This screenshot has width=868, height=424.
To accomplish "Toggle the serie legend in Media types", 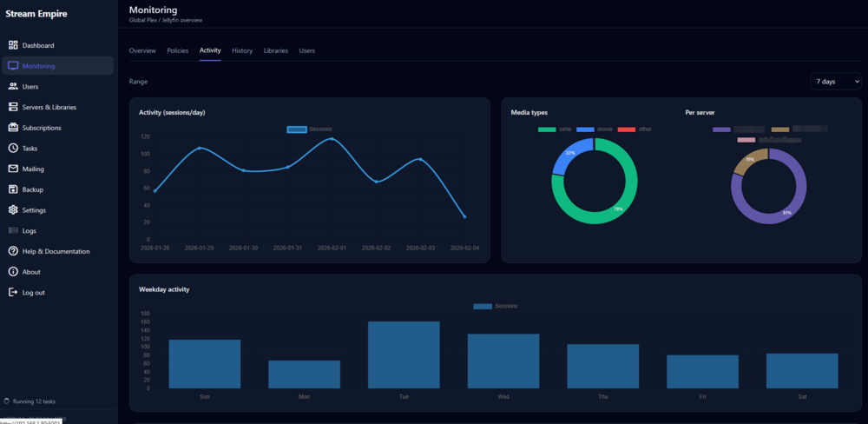I will tap(555, 129).
